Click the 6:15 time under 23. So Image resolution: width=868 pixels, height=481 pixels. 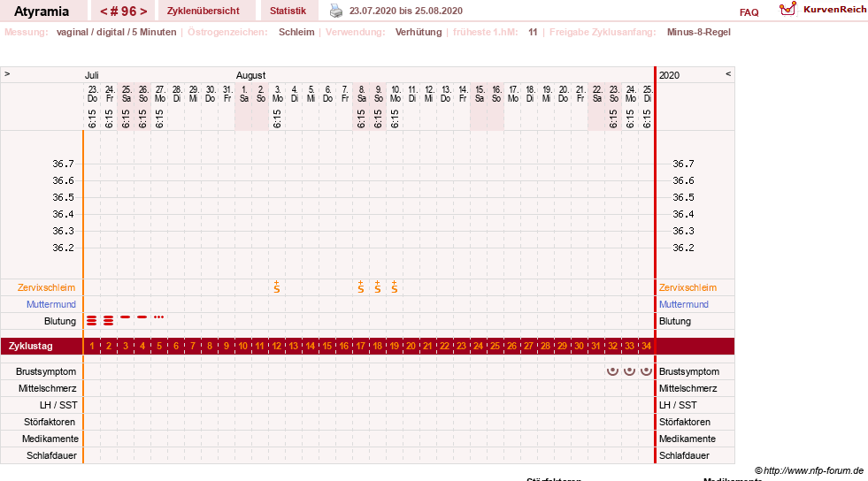pos(613,118)
